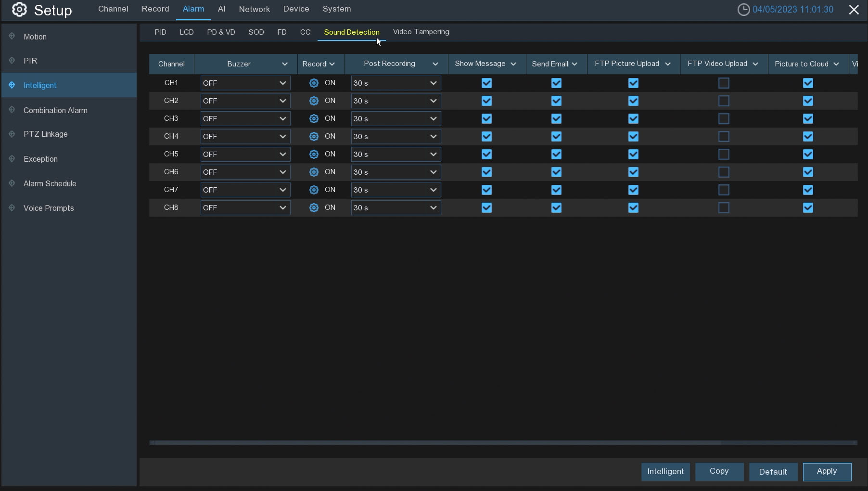Open CH2 record settings gear icon
The image size is (868, 491).
(314, 101)
